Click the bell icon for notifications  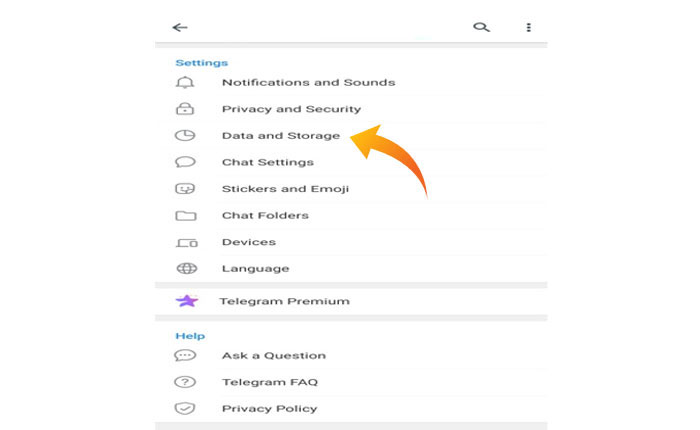click(185, 83)
